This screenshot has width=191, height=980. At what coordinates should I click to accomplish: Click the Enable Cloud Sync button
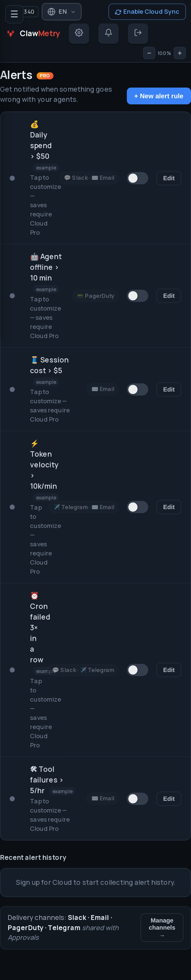[x=147, y=12]
